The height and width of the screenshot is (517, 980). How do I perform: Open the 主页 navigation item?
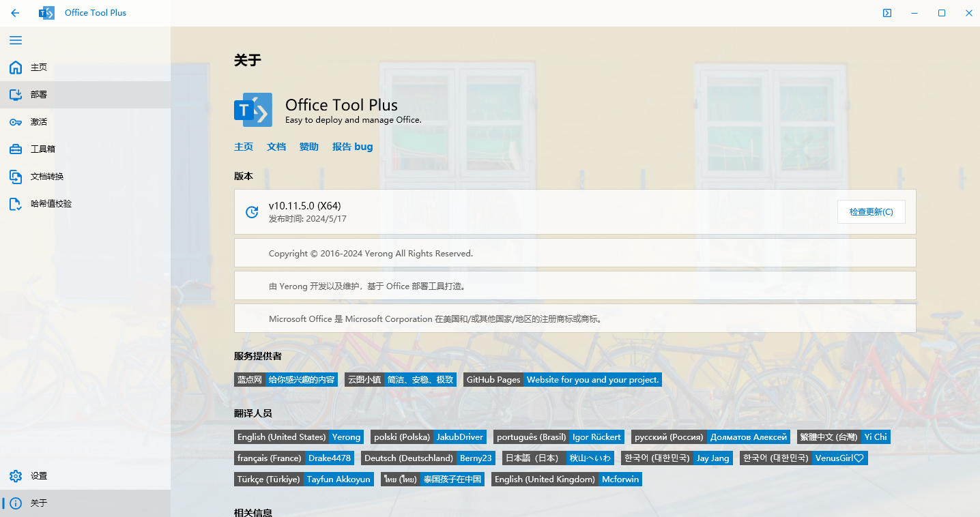click(85, 68)
